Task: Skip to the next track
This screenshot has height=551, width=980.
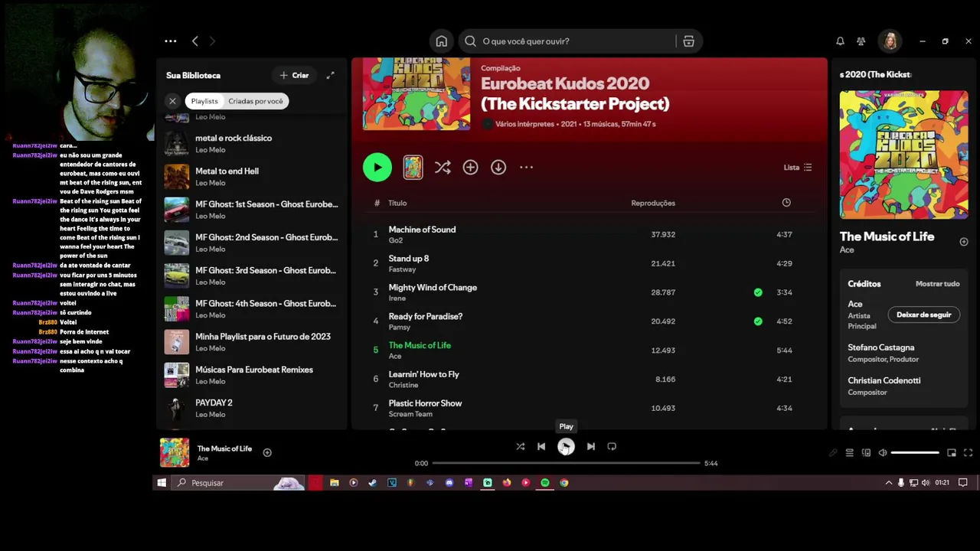Action: point(590,446)
